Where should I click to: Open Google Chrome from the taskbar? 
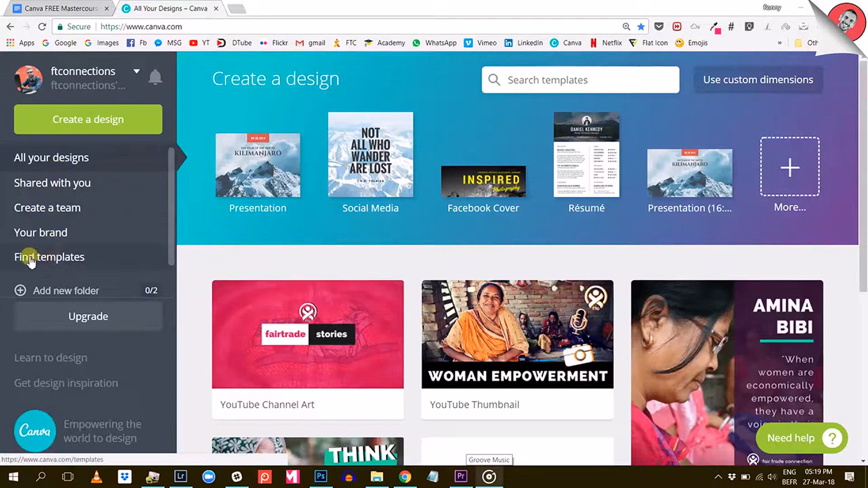[405, 477]
